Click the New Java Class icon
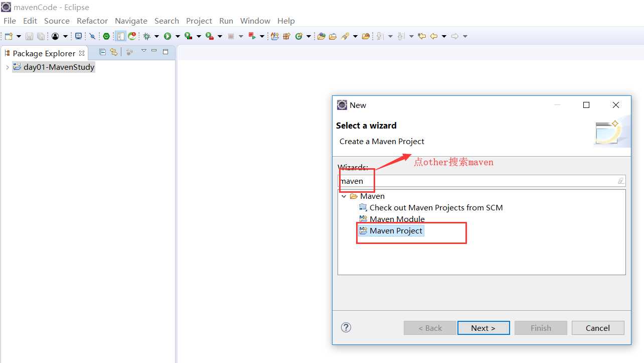 click(x=299, y=36)
